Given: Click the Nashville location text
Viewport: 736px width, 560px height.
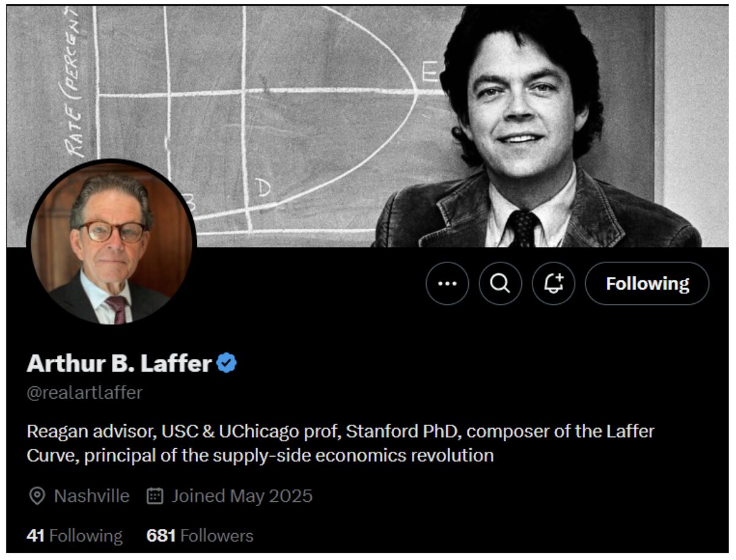Looking at the screenshot, I should (92, 496).
